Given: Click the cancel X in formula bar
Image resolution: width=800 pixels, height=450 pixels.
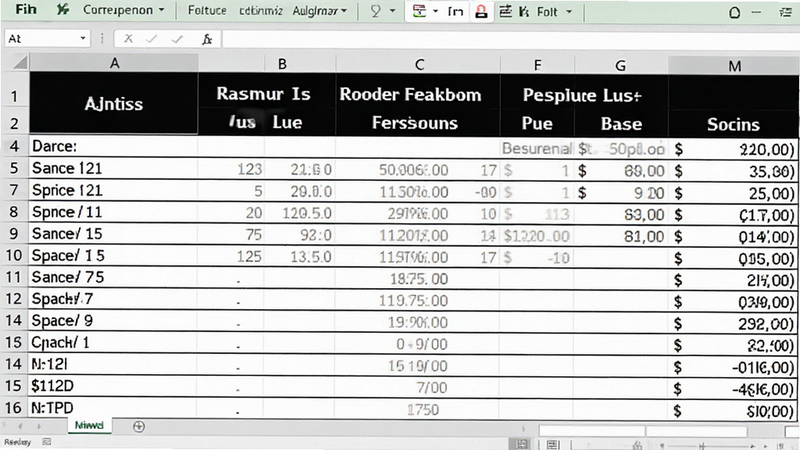Looking at the screenshot, I should pos(128,38).
